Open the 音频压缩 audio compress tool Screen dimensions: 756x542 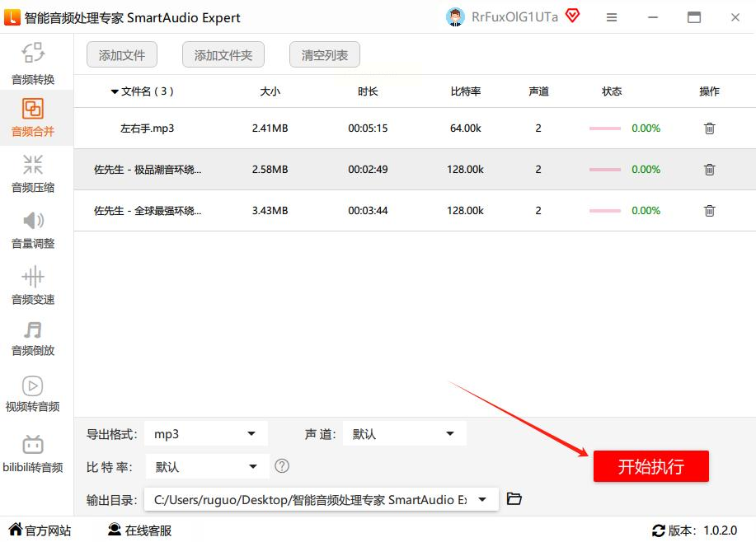tap(33, 174)
